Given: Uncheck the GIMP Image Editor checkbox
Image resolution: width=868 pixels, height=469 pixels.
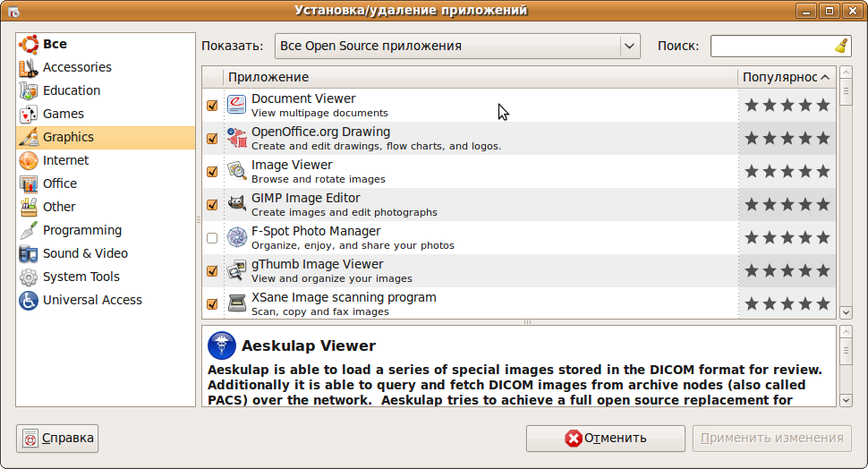Looking at the screenshot, I should click(x=212, y=205).
